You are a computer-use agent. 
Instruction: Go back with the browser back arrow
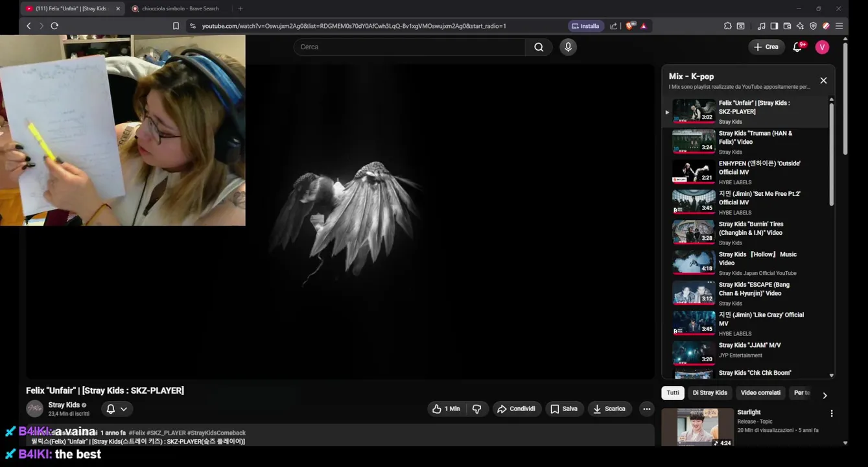pyautogui.click(x=29, y=26)
